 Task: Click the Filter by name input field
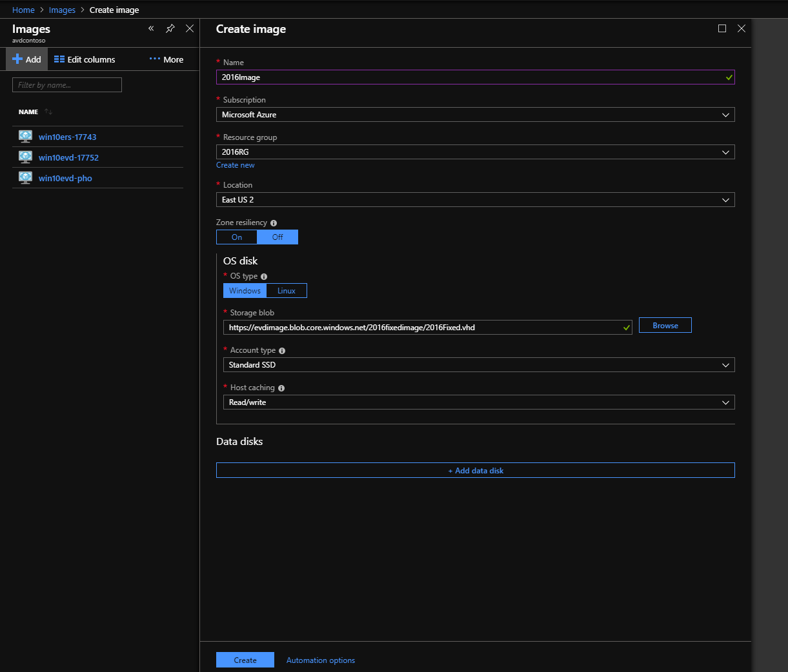66,84
